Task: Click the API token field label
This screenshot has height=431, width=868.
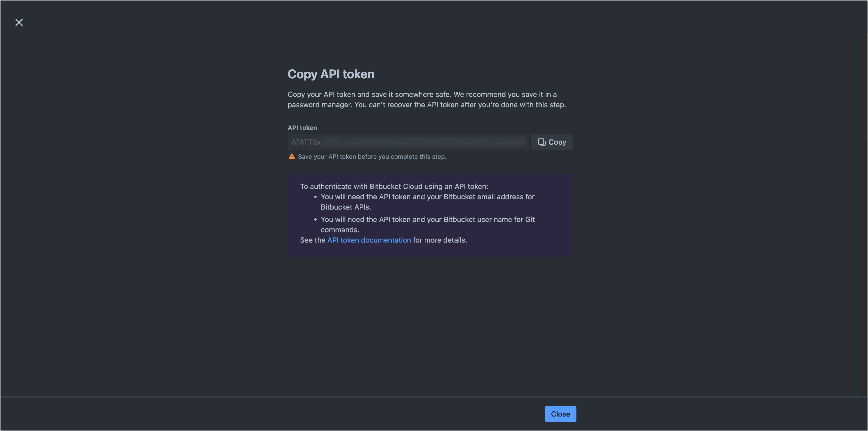Action: 302,127
